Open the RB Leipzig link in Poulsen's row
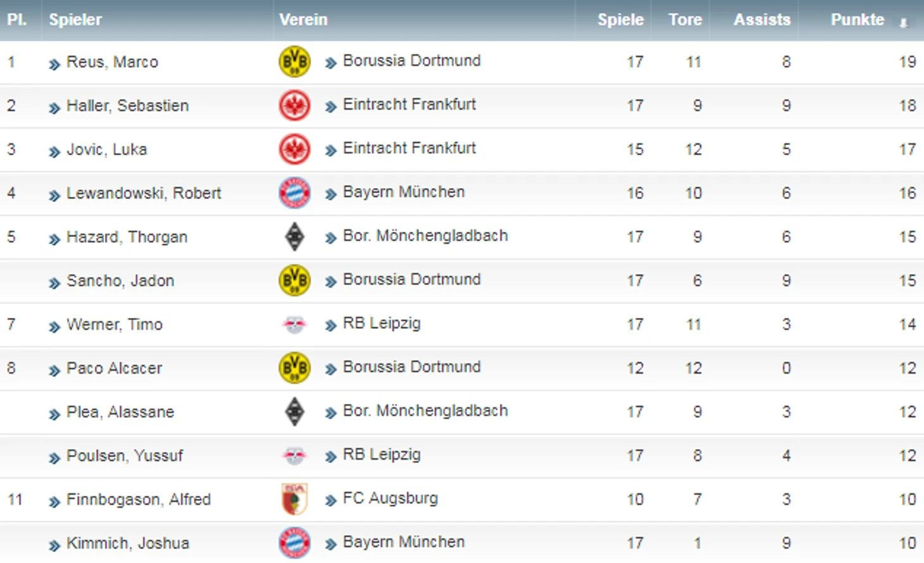This screenshot has width=924, height=563. [x=382, y=455]
